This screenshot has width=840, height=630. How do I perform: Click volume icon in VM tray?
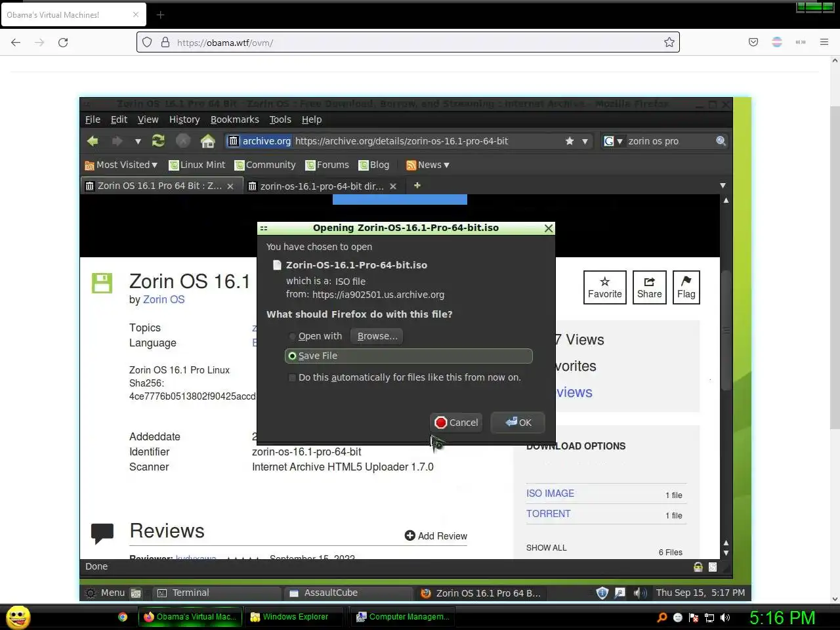[x=639, y=593]
